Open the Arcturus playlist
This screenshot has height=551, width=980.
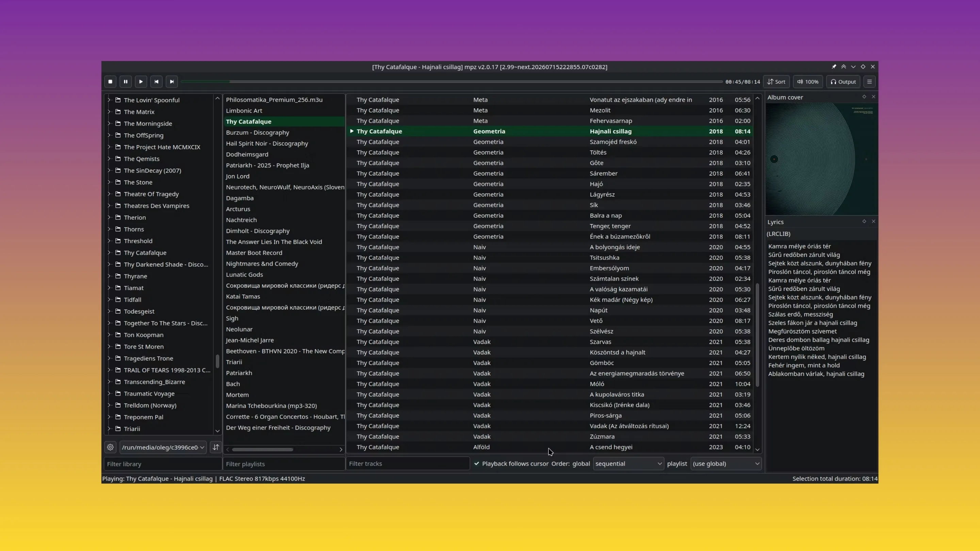[x=284, y=209]
